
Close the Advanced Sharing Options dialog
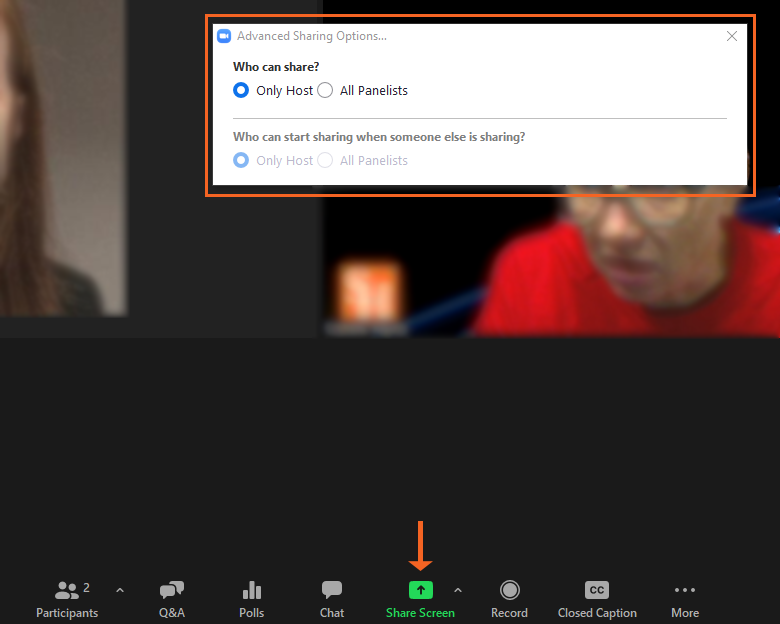click(x=732, y=36)
